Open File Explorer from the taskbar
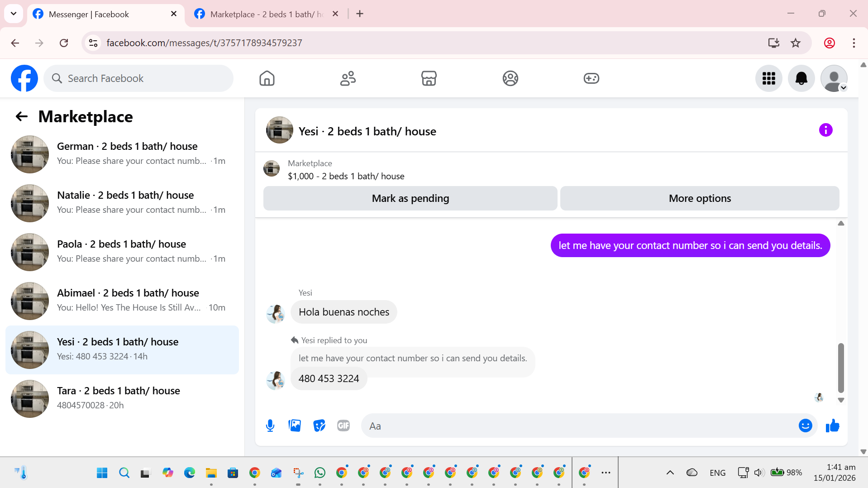This screenshot has width=868, height=488. 211,473
